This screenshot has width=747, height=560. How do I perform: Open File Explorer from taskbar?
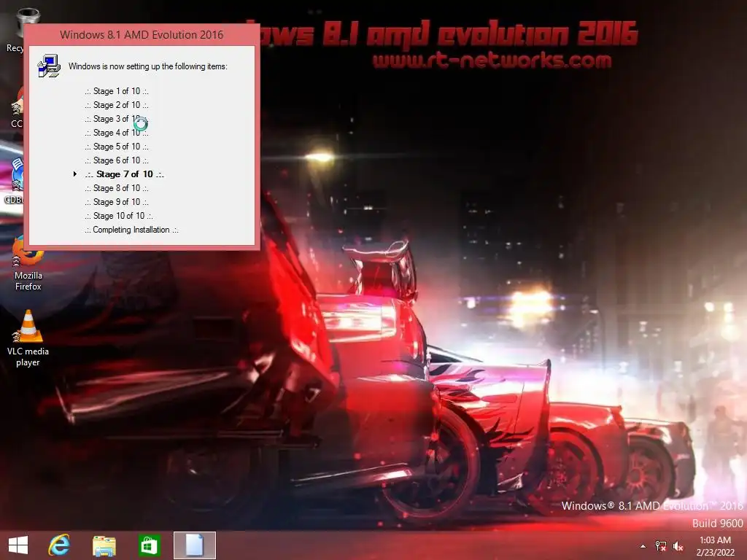click(x=104, y=545)
